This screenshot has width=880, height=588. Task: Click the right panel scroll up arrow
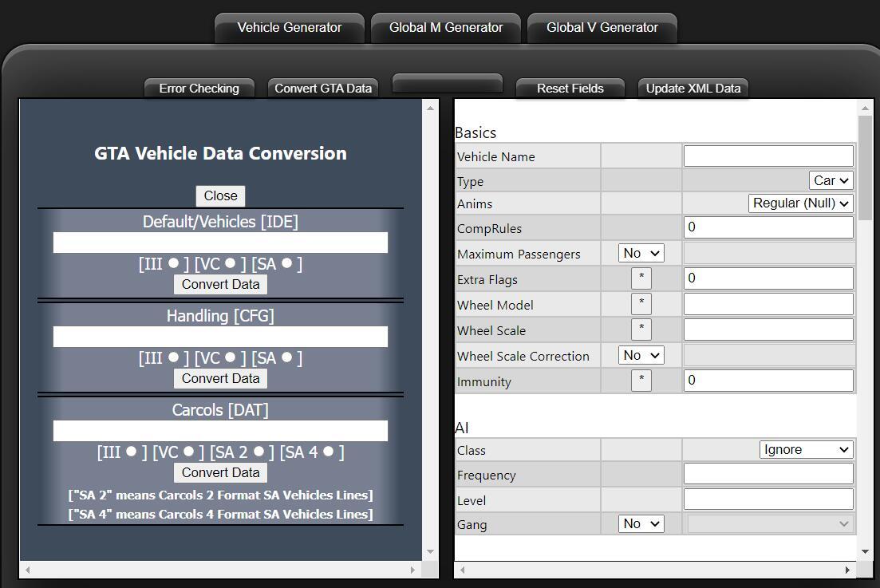coord(865,108)
